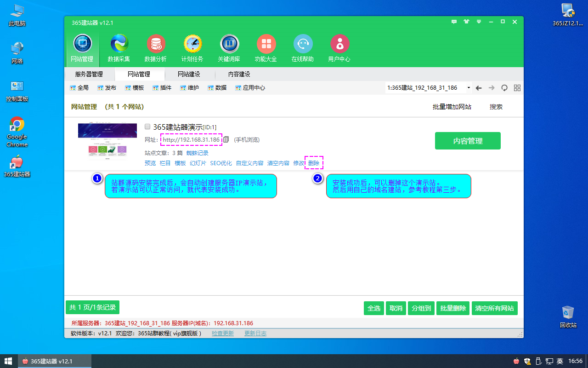Viewport: 588px width, 368px height.
Task: Open the 数据采集 module
Action: click(119, 49)
